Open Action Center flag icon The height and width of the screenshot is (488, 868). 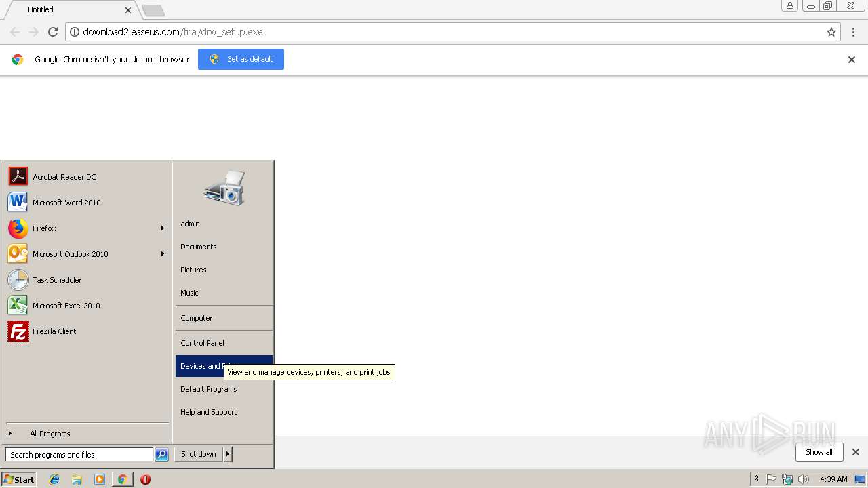(x=771, y=479)
